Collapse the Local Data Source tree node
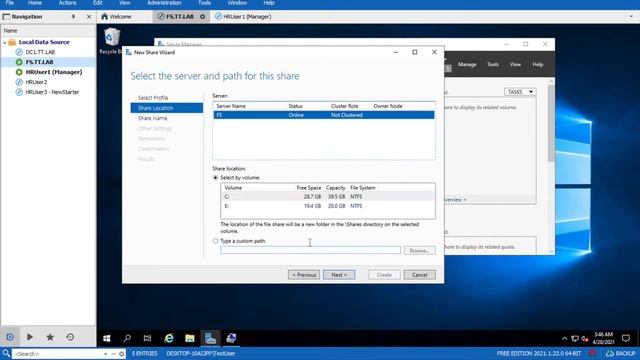The image size is (640, 360). click(x=4, y=42)
